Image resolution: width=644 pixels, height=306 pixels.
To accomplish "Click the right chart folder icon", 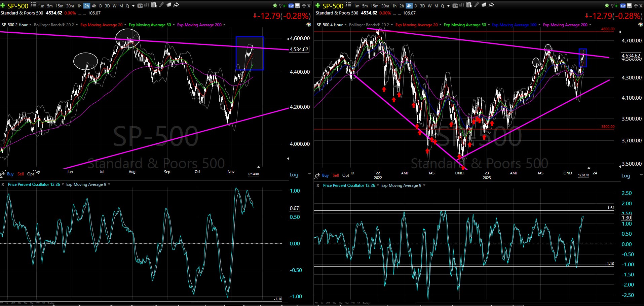I will click(484, 5).
